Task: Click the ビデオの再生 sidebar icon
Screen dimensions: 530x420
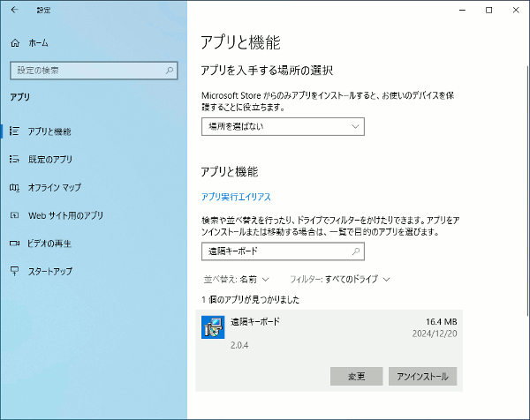Action: pyautogui.click(x=14, y=244)
